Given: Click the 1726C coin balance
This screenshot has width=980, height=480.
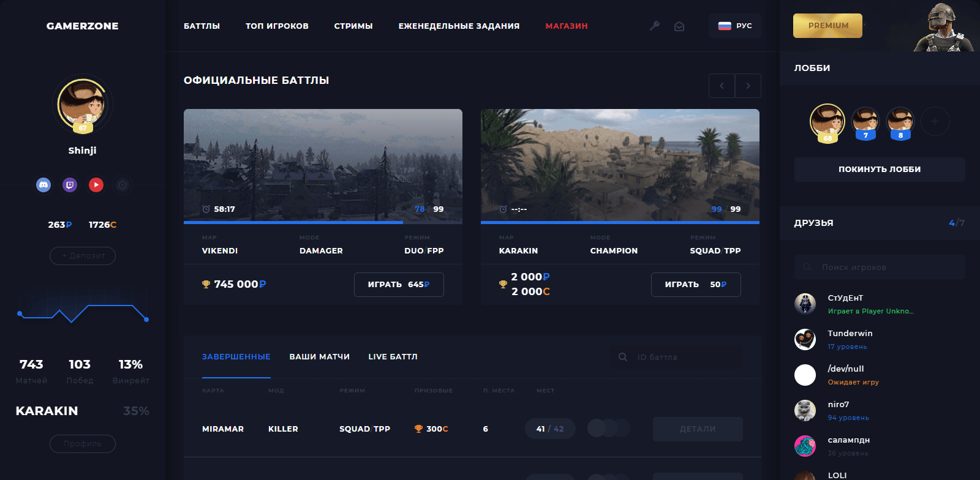Looking at the screenshot, I should [102, 225].
